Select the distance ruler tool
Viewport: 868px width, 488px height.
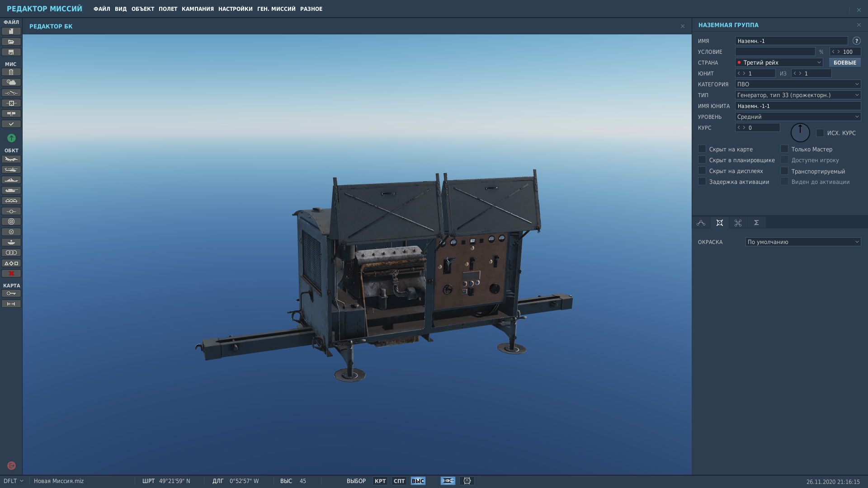point(11,304)
